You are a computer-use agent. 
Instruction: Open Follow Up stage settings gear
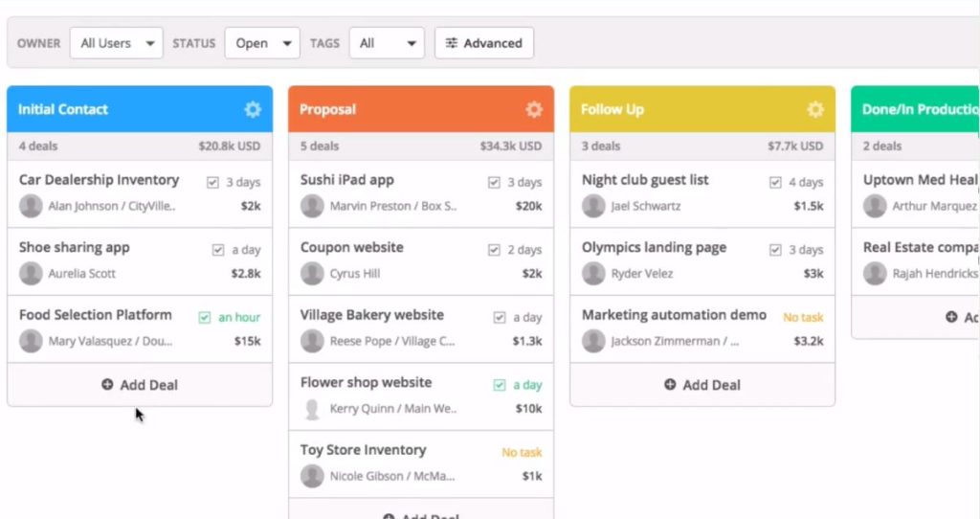(x=815, y=109)
